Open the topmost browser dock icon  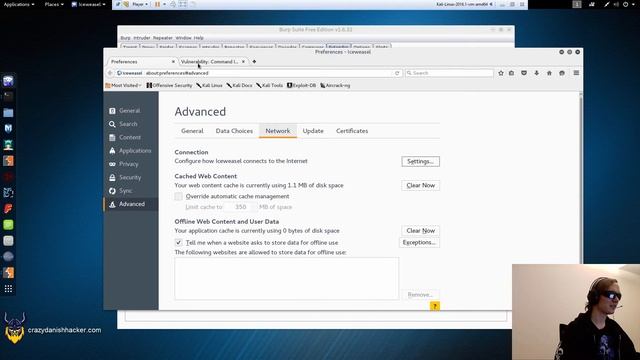[x=8, y=80]
